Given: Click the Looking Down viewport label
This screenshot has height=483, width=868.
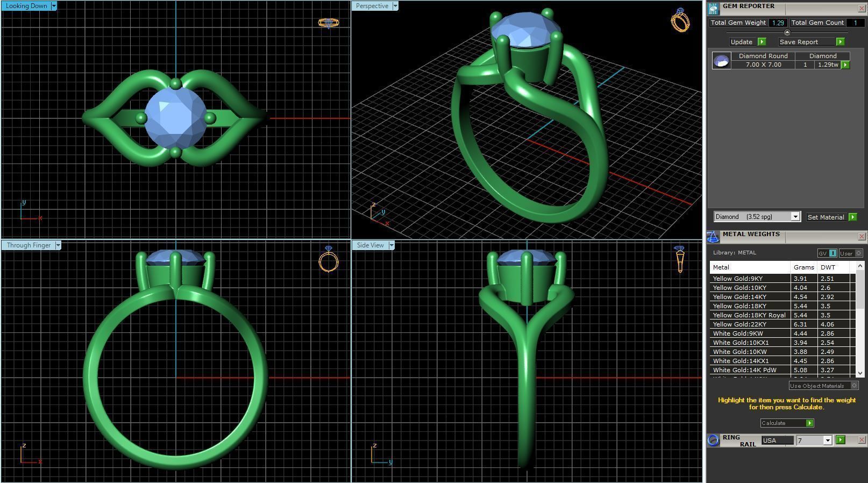Looking at the screenshot, I should [x=26, y=6].
